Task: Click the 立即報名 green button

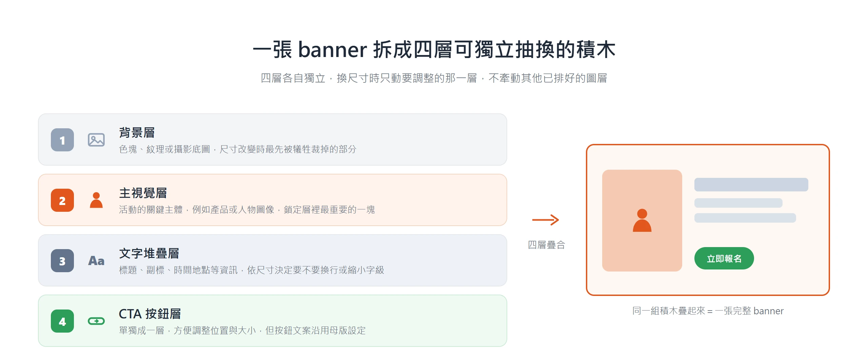Action: point(724,258)
